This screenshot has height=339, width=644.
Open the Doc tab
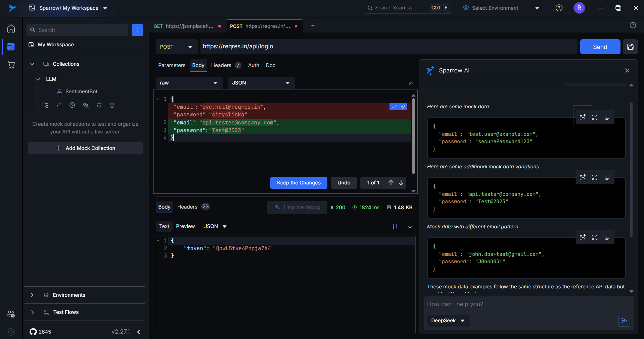coord(270,65)
